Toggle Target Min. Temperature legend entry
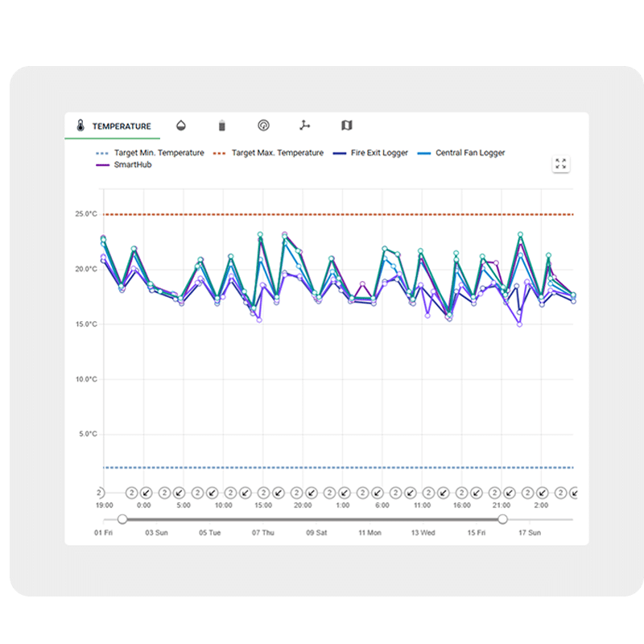Image resolution: width=644 pixels, height=644 pixels. tap(150, 153)
